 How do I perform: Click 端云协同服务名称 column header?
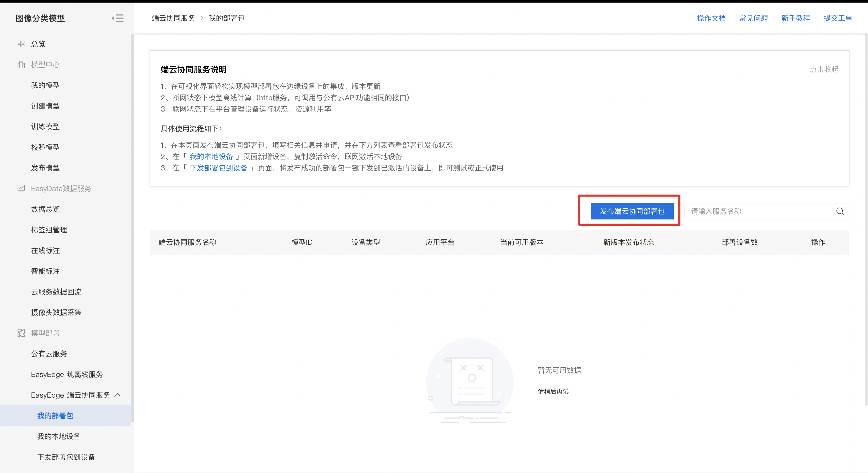click(187, 242)
